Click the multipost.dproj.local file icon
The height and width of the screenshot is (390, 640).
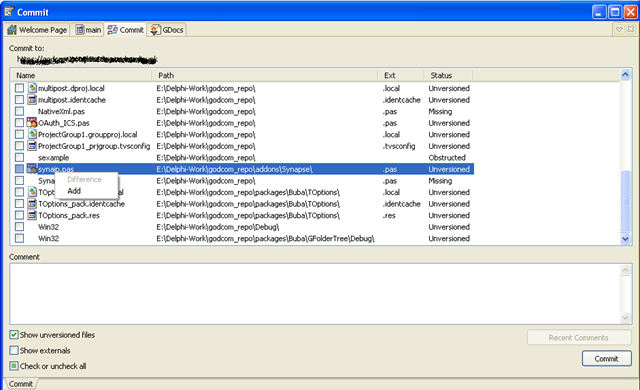[32, 88]
